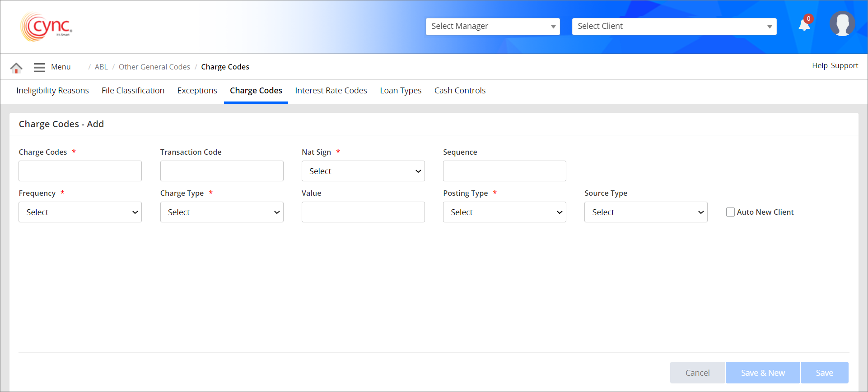Expand the Select Manager dropdown
This screenshot has width=868, height=392.
click(x=492, y=27)
